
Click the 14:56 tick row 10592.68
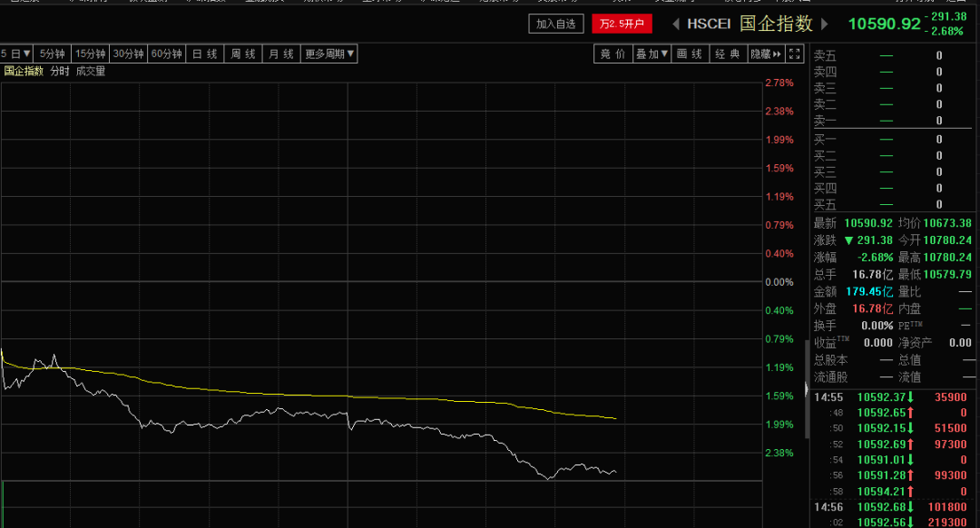pyautogui.click(x=891, y=507)
